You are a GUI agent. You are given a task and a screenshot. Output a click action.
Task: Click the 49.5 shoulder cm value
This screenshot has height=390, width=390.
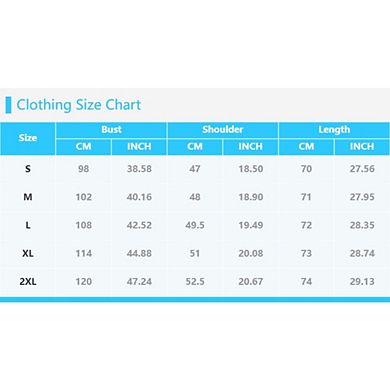click(195, 225)
